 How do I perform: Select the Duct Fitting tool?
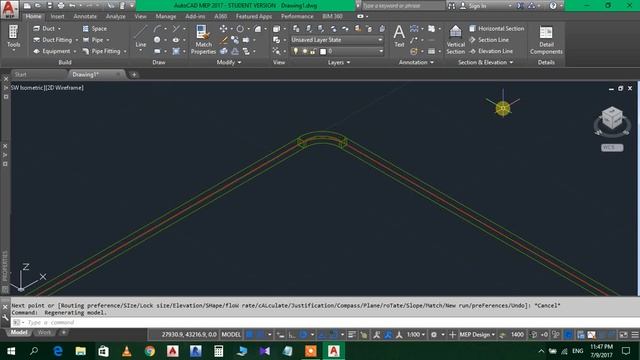[x=53, y=40]
